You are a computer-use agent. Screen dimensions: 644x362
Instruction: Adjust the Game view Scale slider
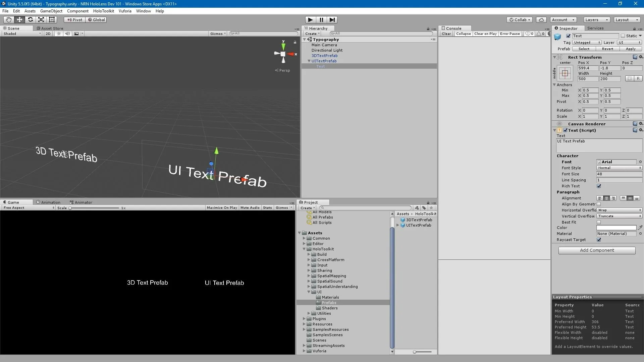click(x=94, y=208)
